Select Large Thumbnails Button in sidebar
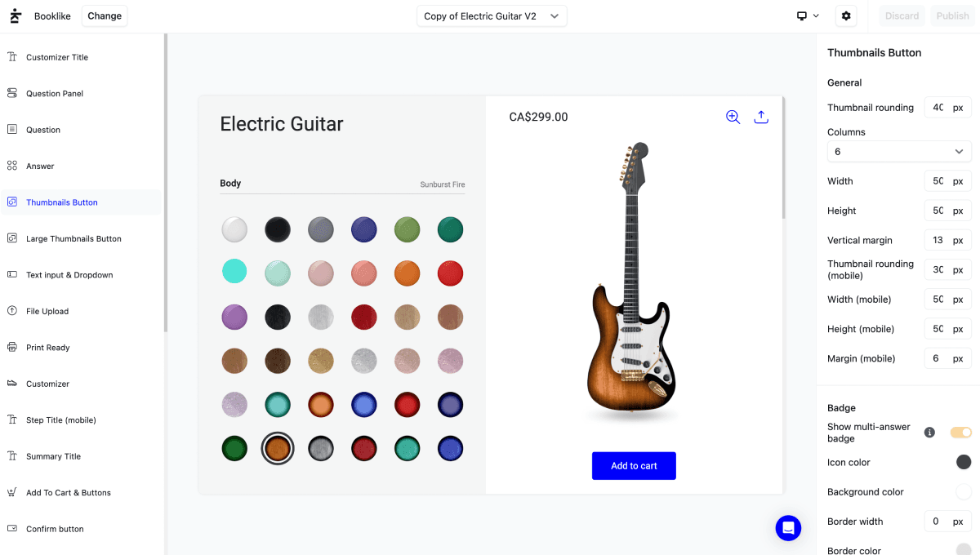 point(73,239)
